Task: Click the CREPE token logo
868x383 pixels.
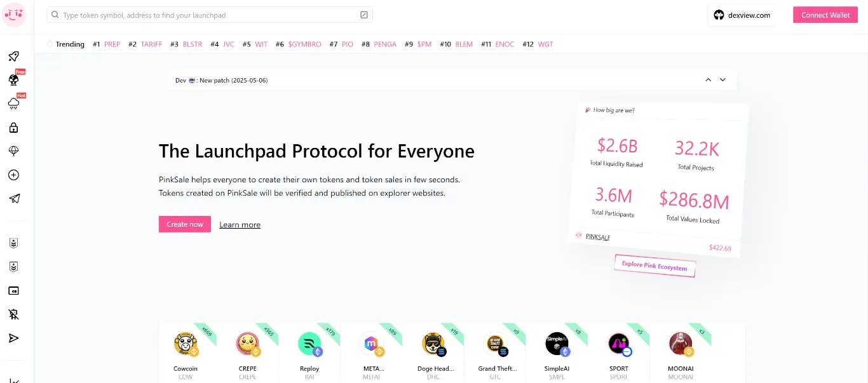Action: 247,344
